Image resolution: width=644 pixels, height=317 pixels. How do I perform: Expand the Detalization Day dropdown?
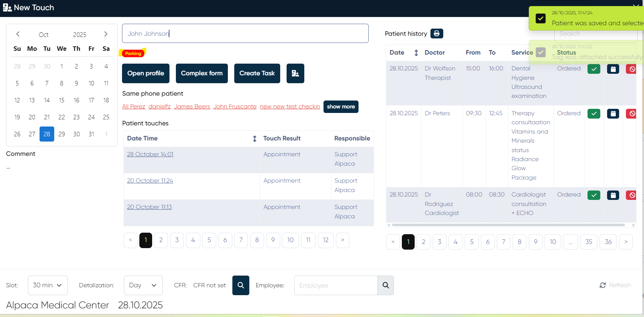[143, 285]
